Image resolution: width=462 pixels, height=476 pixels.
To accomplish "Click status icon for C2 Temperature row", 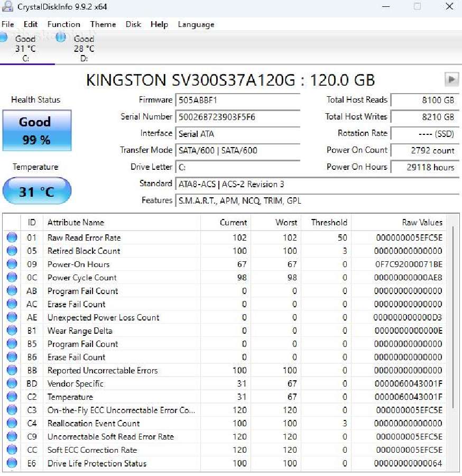I will 12,397.
